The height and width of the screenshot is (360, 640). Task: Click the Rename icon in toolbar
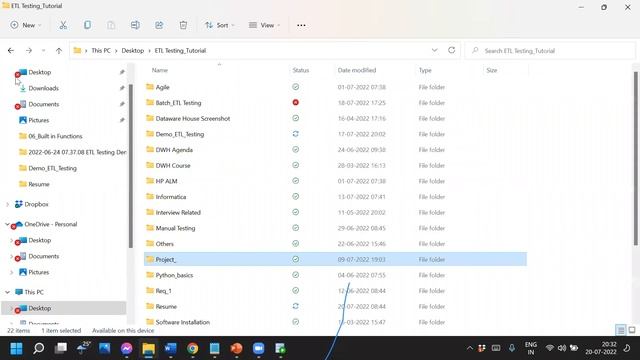tap(135, 25)
